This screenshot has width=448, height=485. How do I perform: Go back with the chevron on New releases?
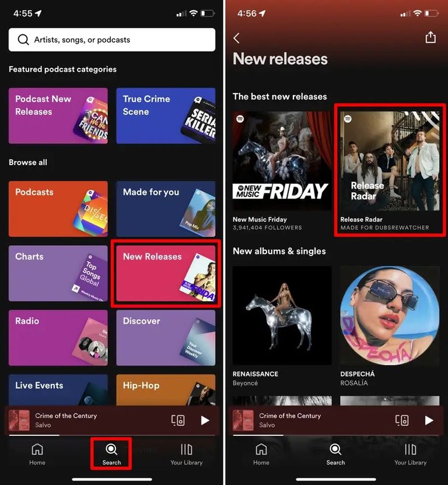point(236,38)
